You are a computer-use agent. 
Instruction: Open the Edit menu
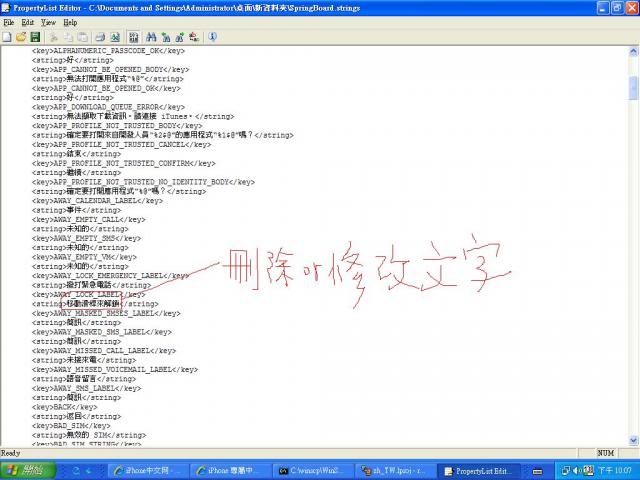coord(27,22)
